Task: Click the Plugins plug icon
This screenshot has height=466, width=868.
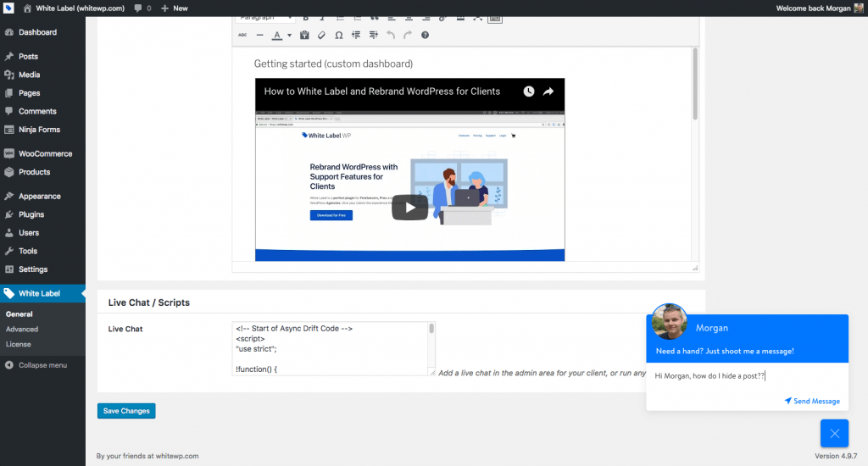Action: coord(8,214)
